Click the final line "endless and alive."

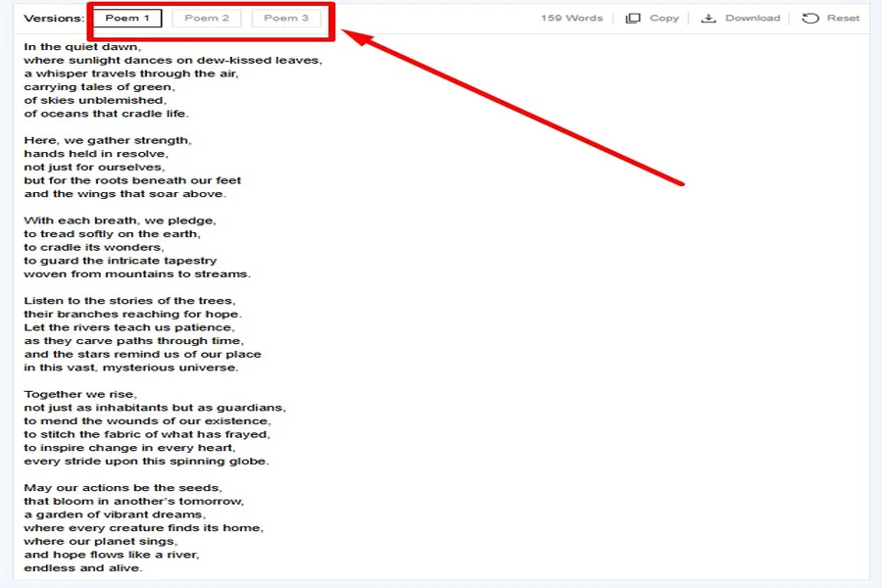[83, 568]
